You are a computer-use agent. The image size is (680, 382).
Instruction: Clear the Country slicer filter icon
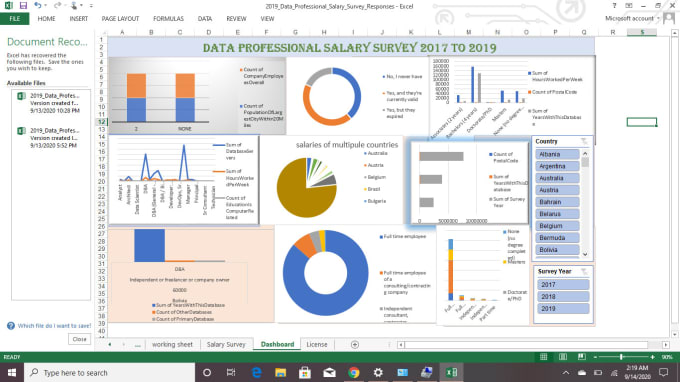click(x=584, y=141)
